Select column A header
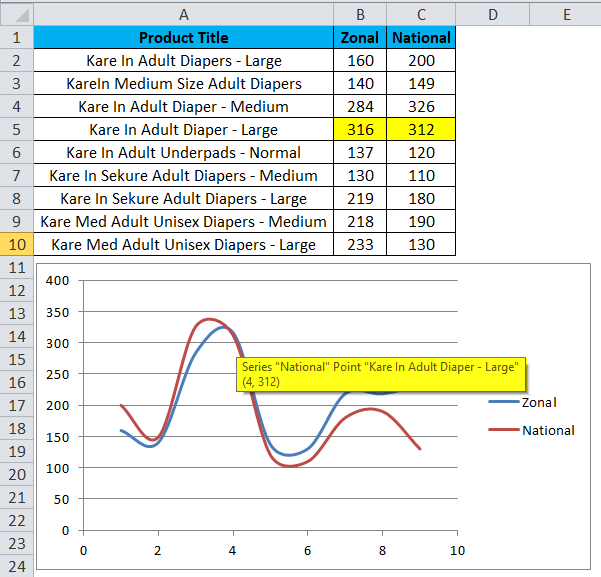Image resolution: width=601 pixels, height=577 pixels. (184, 15)
